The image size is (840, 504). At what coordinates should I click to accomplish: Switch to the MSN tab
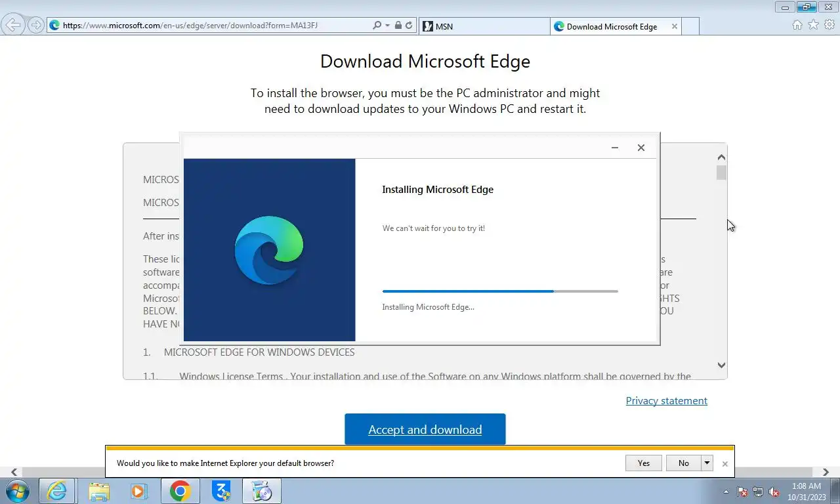point(484,26)
